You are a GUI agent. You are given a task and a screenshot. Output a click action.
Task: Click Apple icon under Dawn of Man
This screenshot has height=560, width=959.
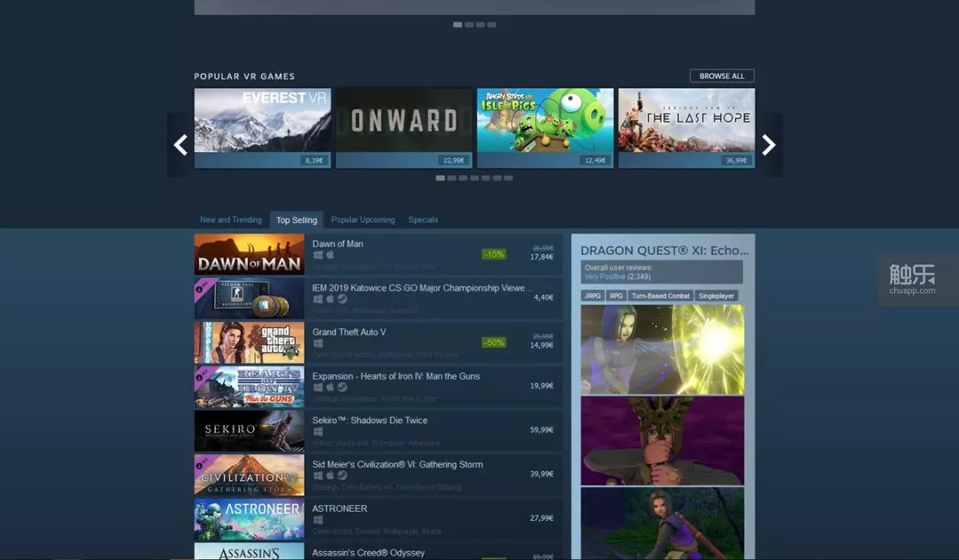(x=329, y=255)
